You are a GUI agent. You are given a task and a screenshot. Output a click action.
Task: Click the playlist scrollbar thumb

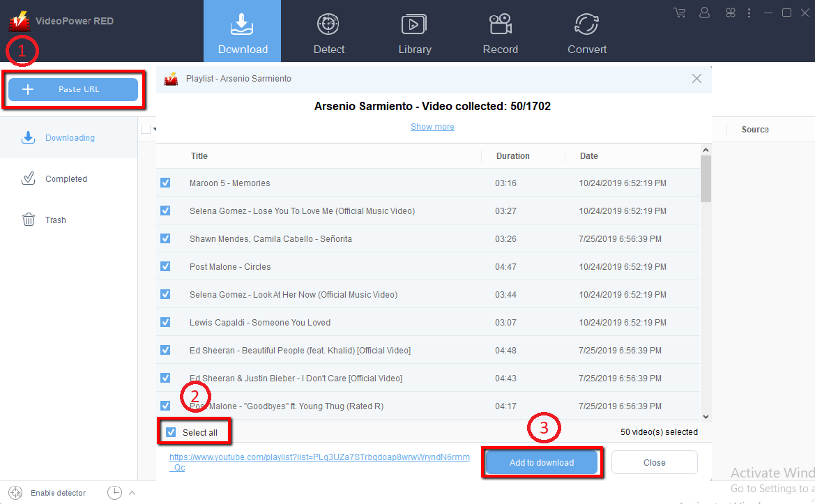tap(706, 178)
